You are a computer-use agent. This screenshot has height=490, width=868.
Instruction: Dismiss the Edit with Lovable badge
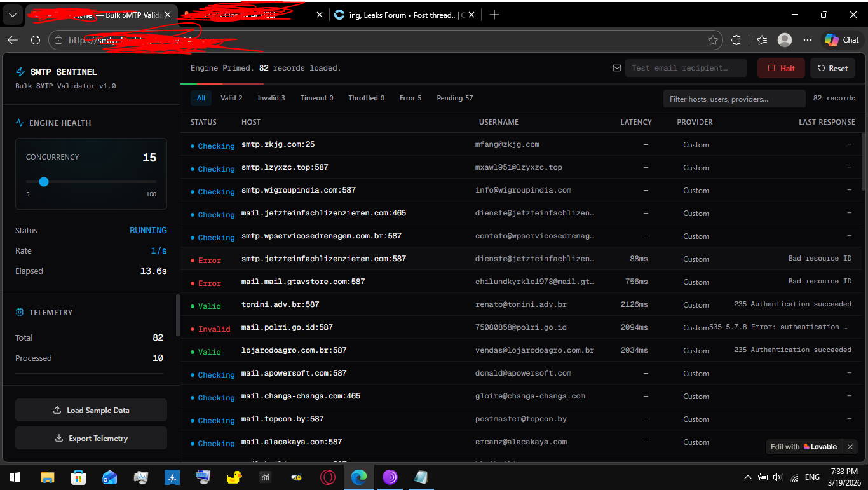(850, 447)
